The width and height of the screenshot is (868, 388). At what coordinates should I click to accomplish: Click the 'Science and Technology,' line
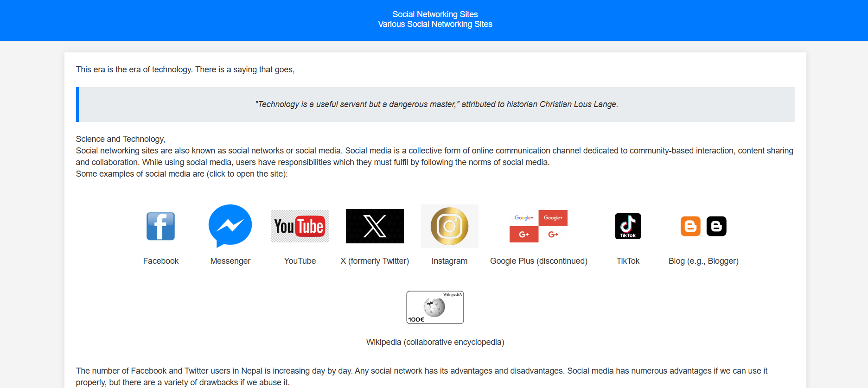click(121, 139)
